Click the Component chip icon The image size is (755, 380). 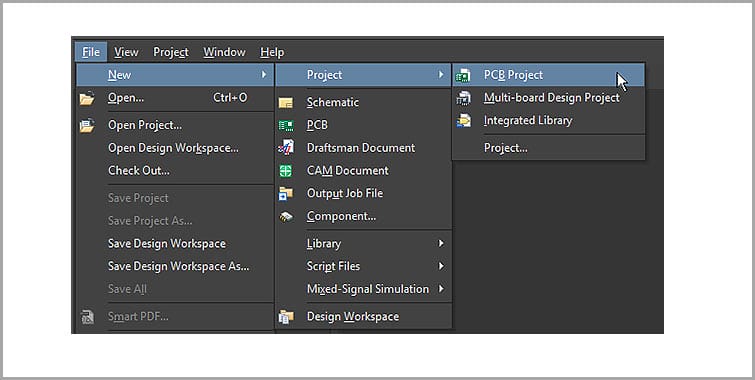(286, 217)
